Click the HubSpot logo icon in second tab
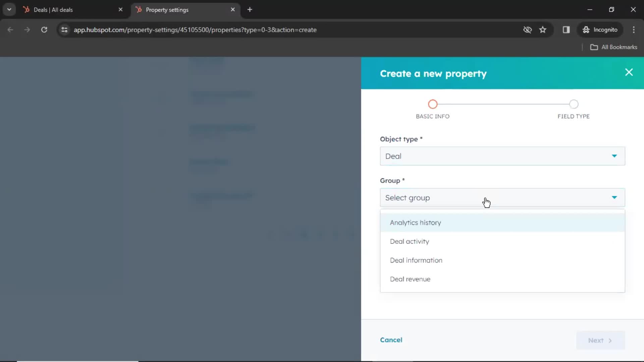Viewport: 644px width, 362px height. 139,10
